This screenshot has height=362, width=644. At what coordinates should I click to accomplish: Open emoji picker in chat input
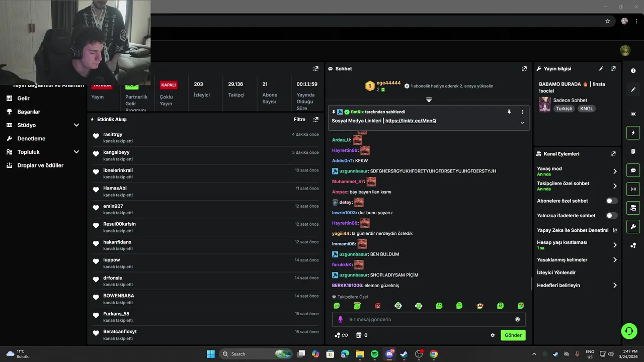(x=517, y=319)
